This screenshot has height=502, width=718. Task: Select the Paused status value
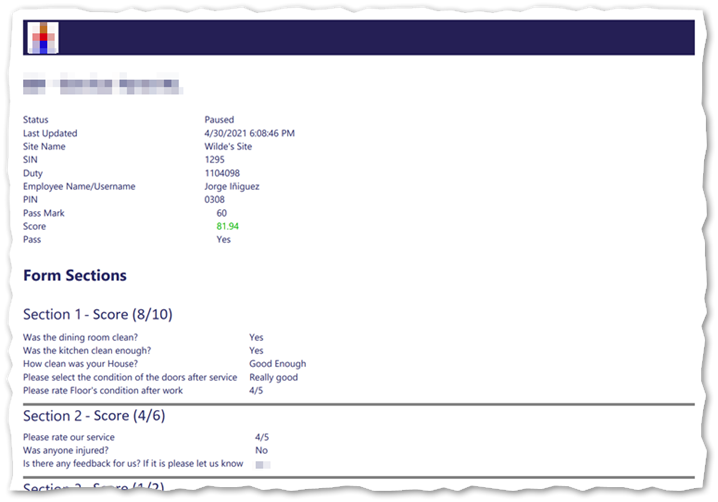pos(219,120)
